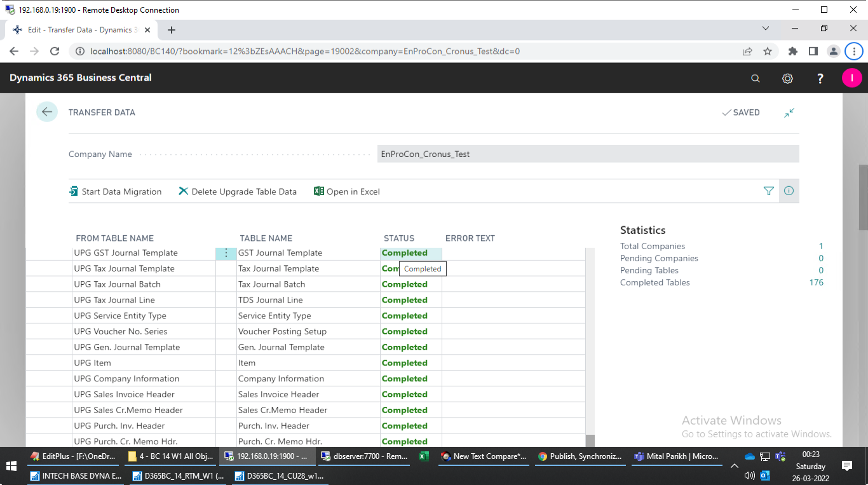The width and height of the screenshot is (868, 485).
Task: Select the UPG Service Entity Type cell
Action: (x=144, y=316)
